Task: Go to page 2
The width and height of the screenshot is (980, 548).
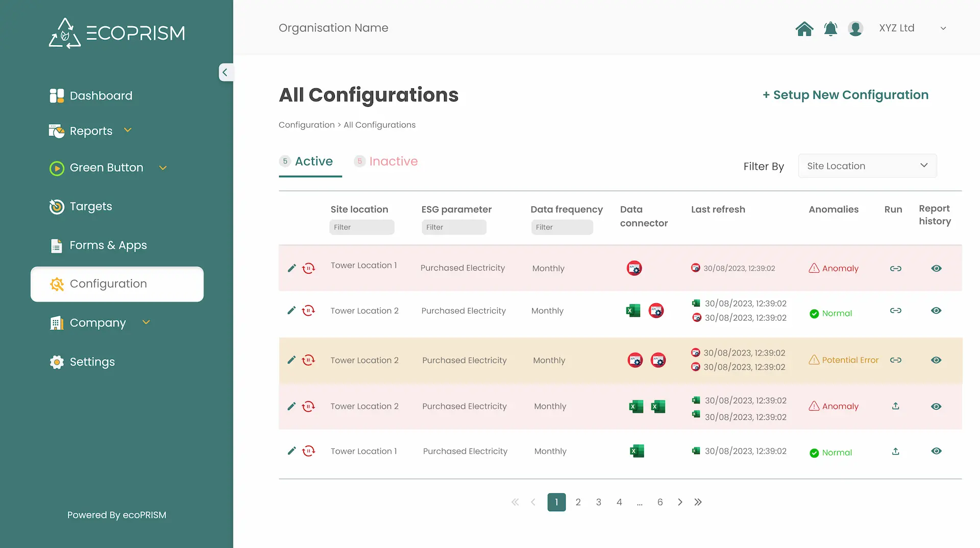Action: tap(578, 502)
